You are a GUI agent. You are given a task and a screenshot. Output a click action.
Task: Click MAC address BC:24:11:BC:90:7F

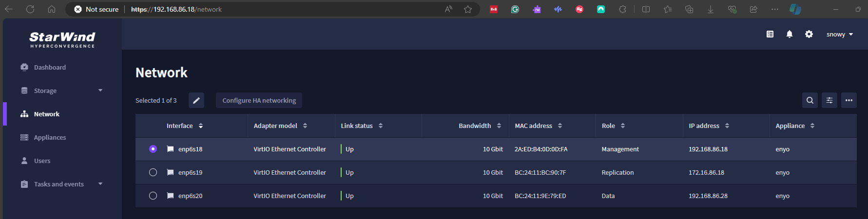540,172
